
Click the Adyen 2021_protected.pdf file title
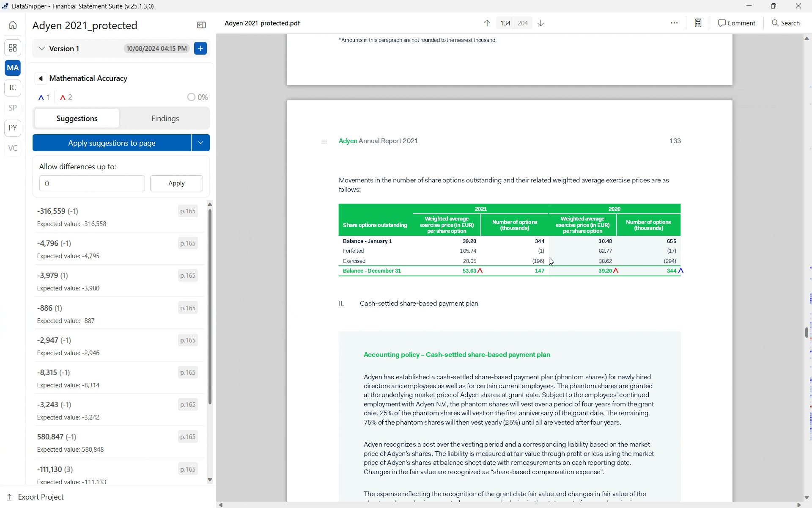(x=262, y=23)
